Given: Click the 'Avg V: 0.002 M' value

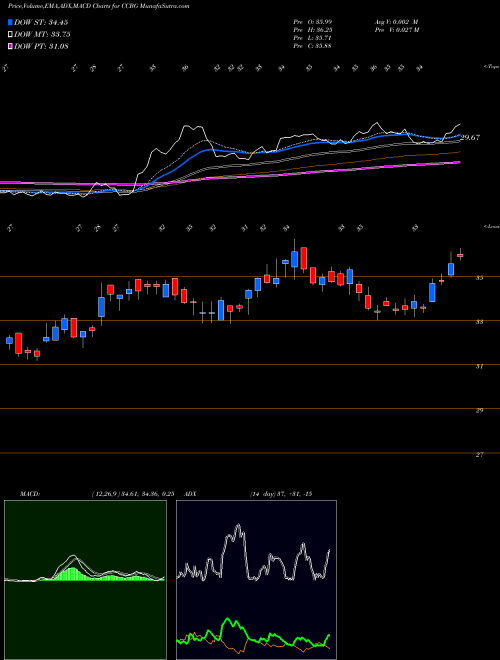Looking at the screenshot, I should pos(395,22).
